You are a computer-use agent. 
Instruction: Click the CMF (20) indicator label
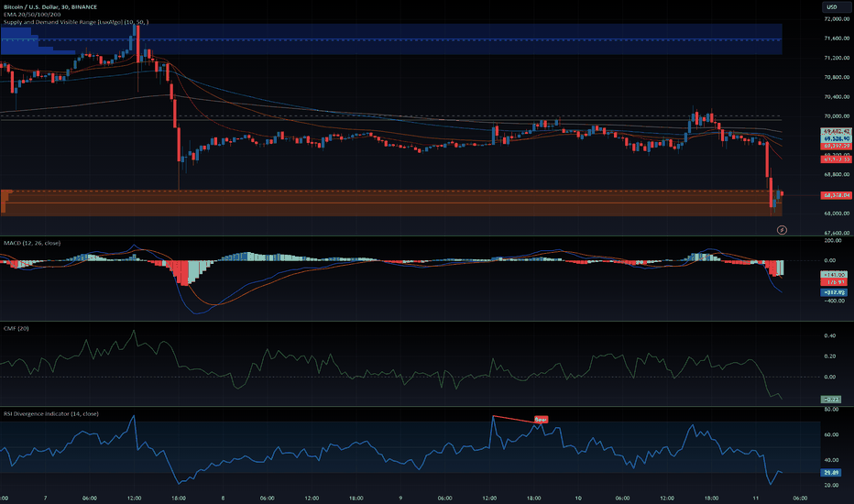coord(16,329)
